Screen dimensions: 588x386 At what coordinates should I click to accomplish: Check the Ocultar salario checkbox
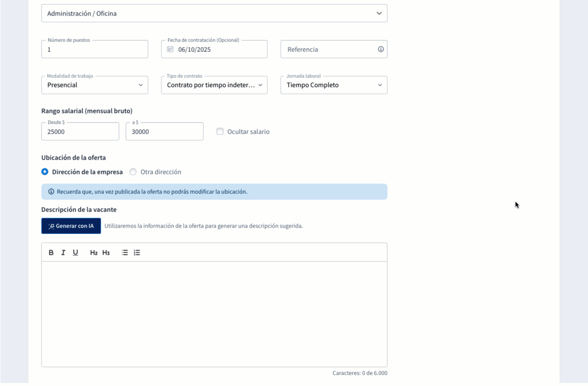(x=220, y=132)
